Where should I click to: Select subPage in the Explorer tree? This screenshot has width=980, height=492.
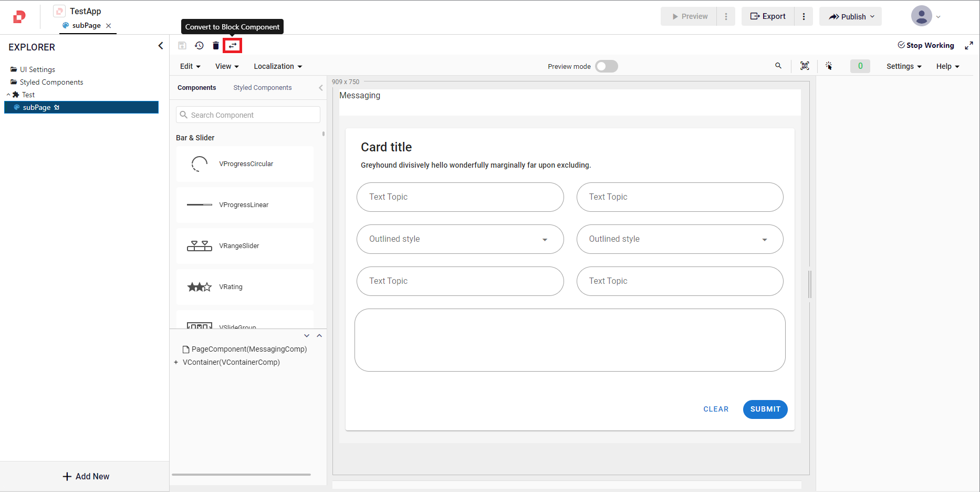point(81,107)
